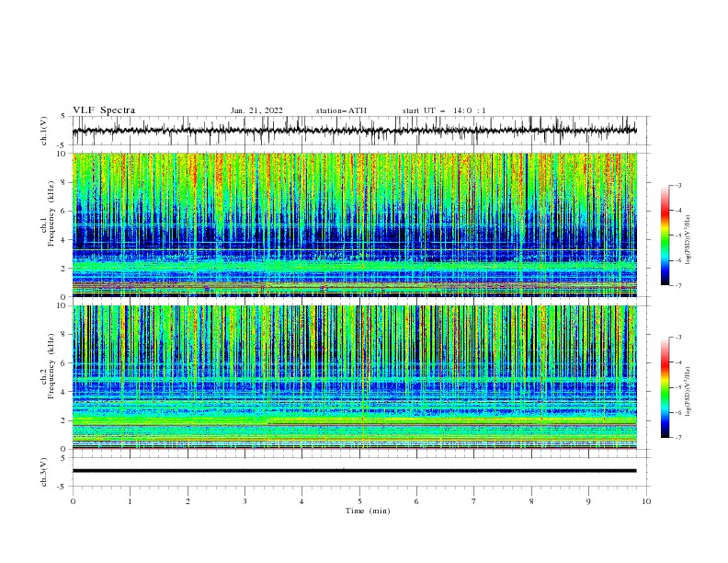
Task: Click the upper color bar "log(PSD)(V²/Hz)" caption
Action: point(688,240)
